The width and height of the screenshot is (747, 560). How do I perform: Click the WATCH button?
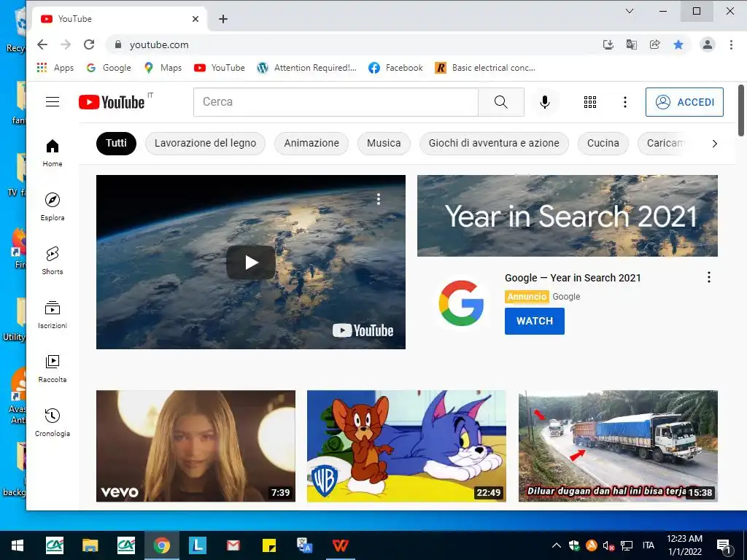click(535, 321)
